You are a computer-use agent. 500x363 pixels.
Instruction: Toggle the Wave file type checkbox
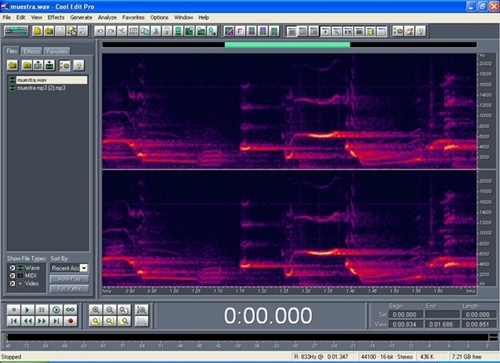pos(12,268)
